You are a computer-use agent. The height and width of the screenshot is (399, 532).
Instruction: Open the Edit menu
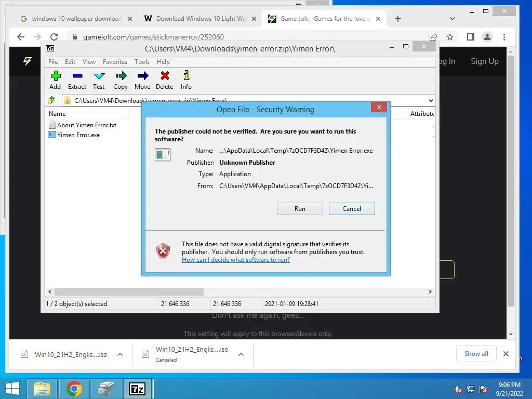[x=70, y=62]
